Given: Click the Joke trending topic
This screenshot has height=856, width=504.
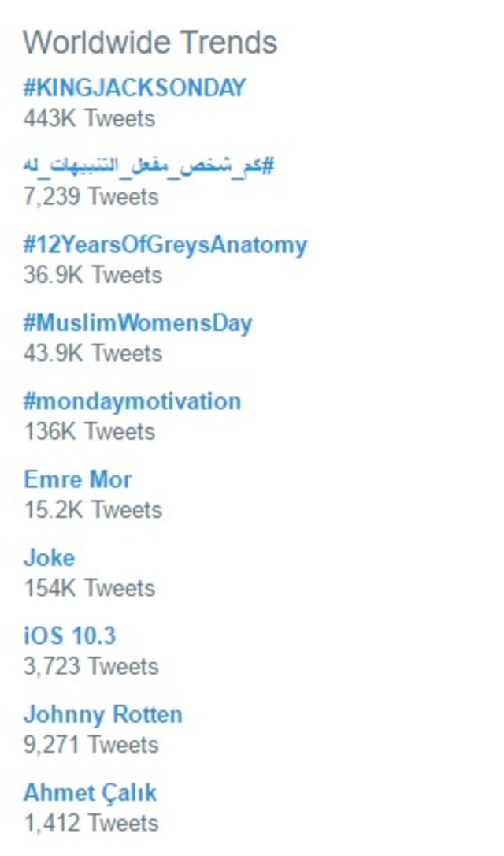Looking at the screenshot, I should [x=50, y=558].
